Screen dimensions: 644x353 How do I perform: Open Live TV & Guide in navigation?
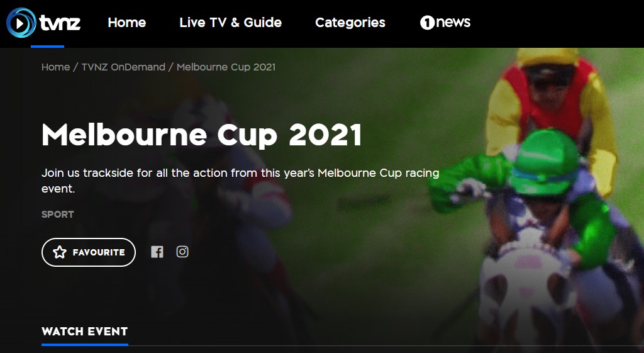click(230, 22)
